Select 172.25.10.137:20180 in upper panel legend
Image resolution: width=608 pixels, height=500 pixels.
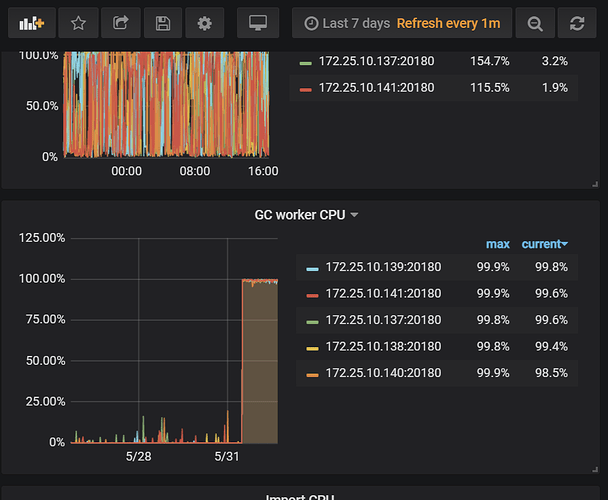click(375, 61)
